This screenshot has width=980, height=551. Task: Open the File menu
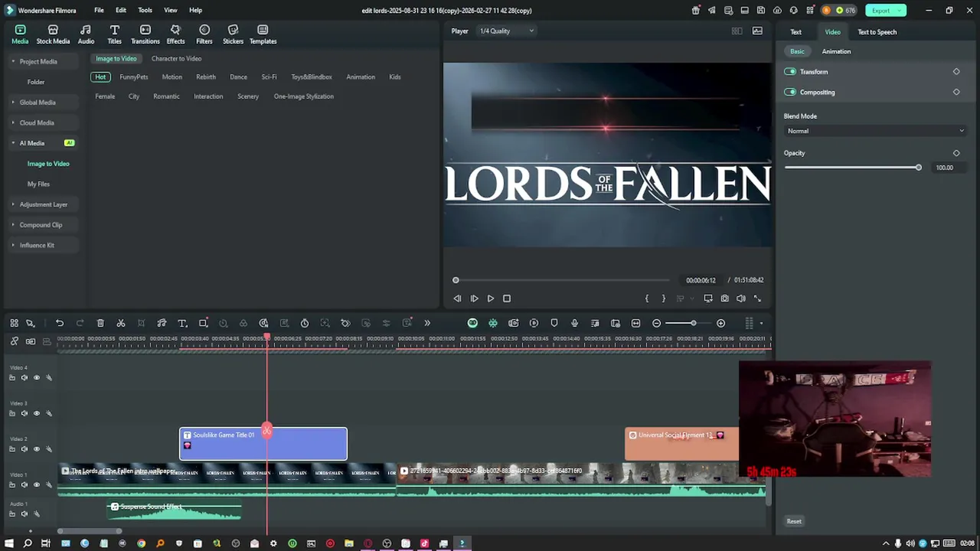pyautogui.click(x=99, y=10)
